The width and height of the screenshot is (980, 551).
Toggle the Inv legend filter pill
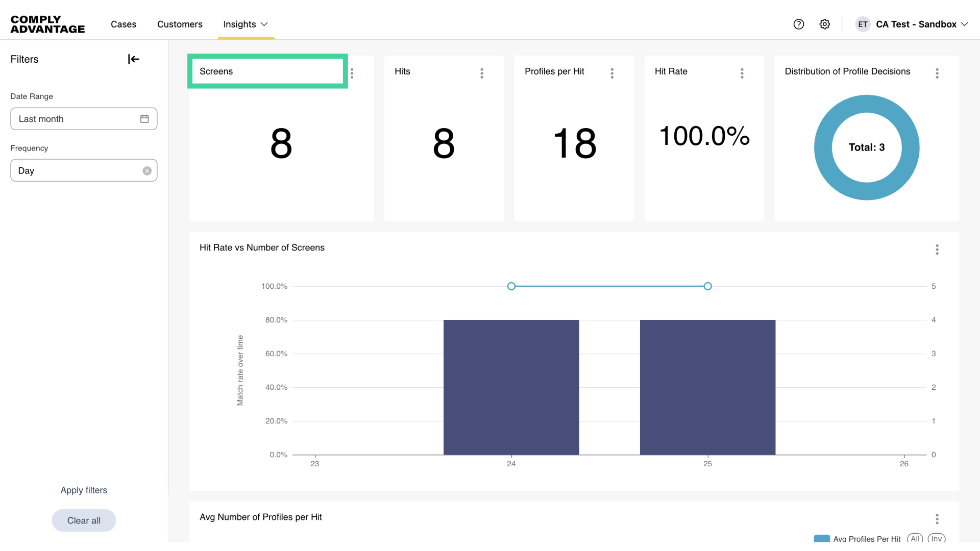click(937, 539)
